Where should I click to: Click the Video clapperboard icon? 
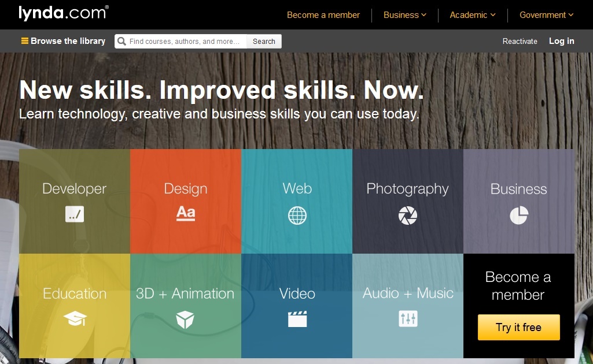coord(297,319)
